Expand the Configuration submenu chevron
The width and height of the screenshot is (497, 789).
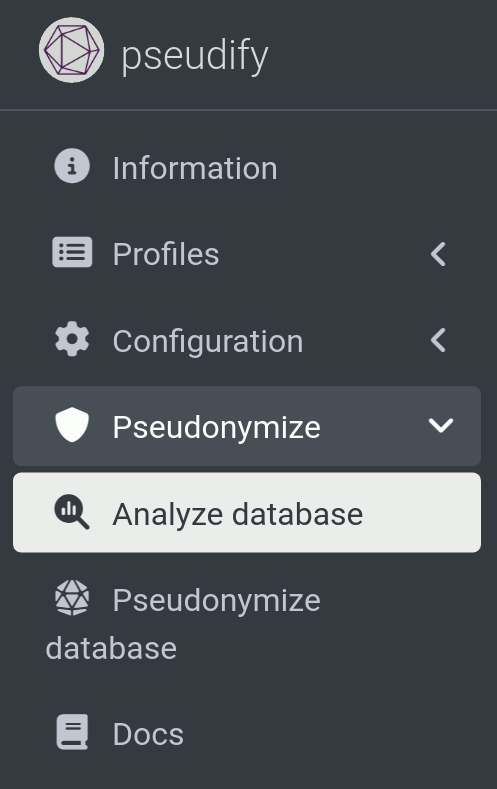coord(439,341)
